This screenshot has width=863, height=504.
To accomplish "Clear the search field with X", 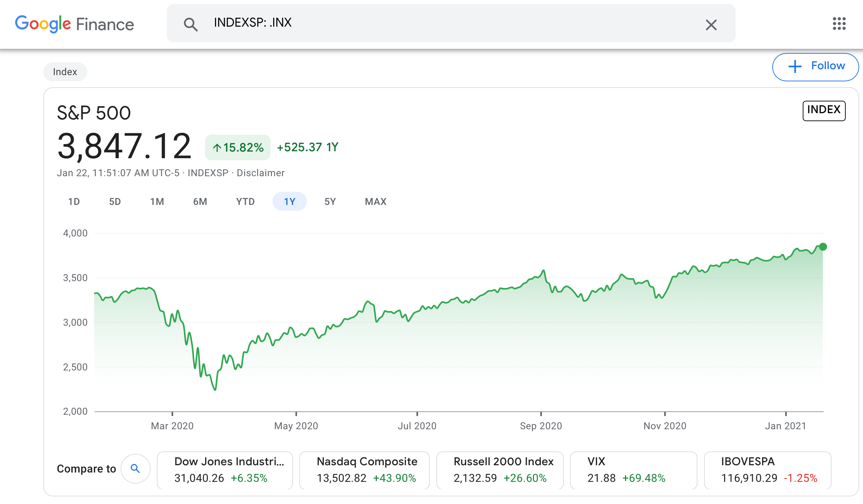I will point(711,25).
